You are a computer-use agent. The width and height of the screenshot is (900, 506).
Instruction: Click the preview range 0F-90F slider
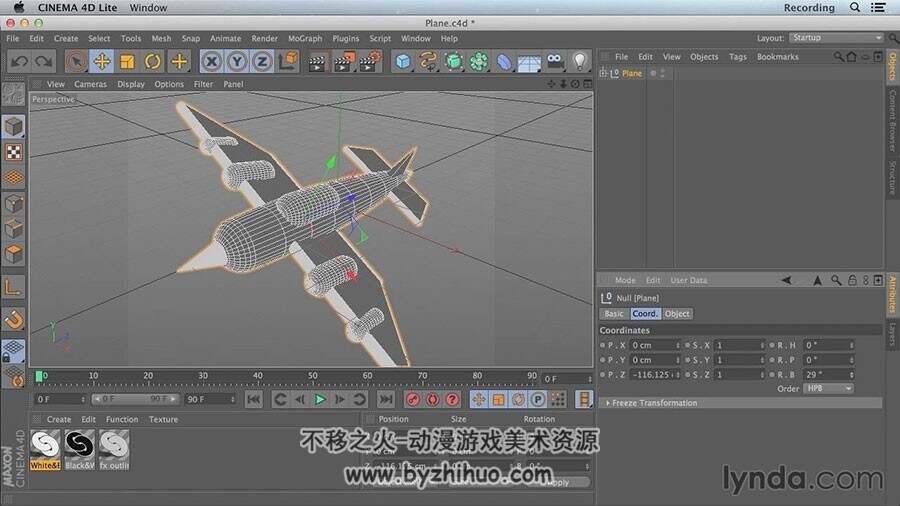135,399
